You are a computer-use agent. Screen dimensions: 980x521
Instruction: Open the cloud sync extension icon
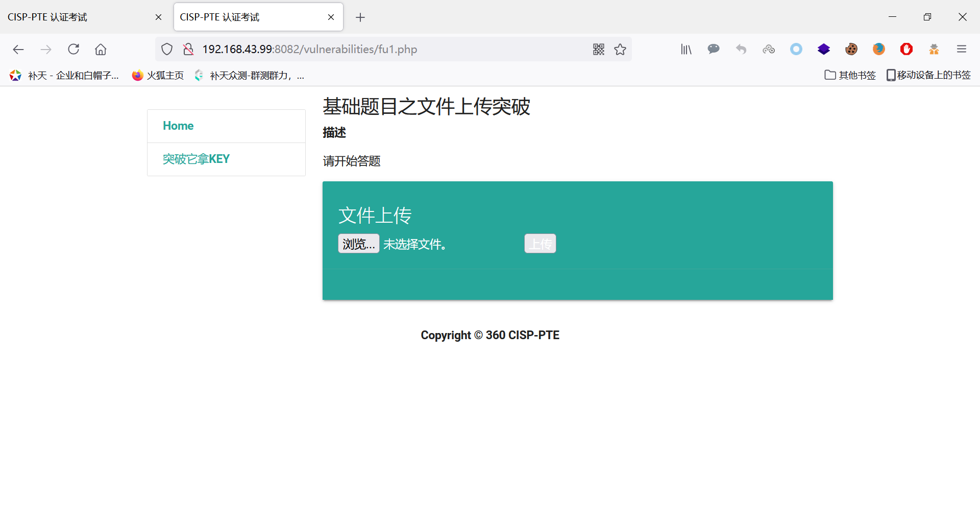click(x=769, y=49)
